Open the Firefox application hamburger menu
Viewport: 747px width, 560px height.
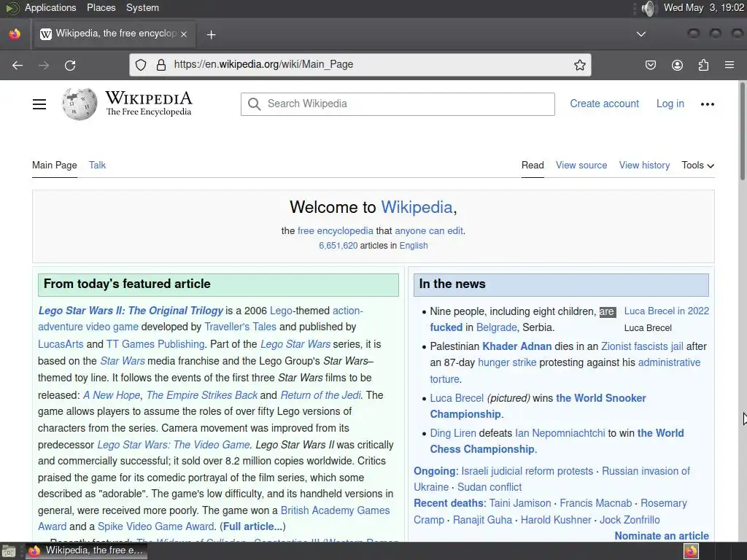[729, 65]
